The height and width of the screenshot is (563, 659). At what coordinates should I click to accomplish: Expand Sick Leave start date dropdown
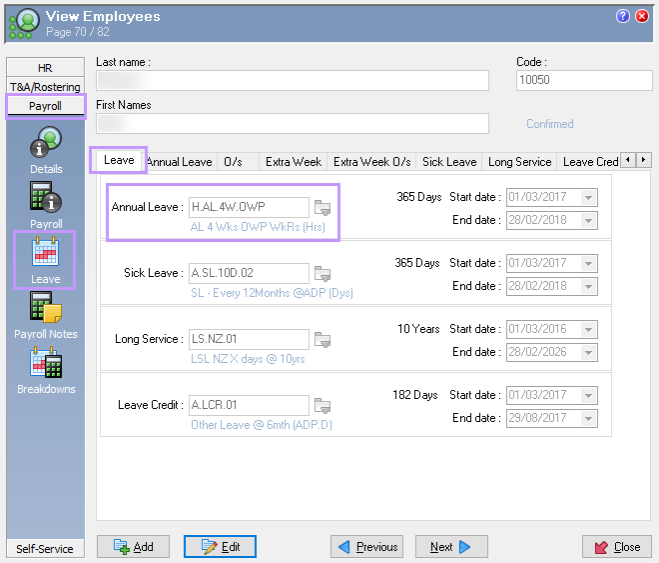(x=588, y=263)
